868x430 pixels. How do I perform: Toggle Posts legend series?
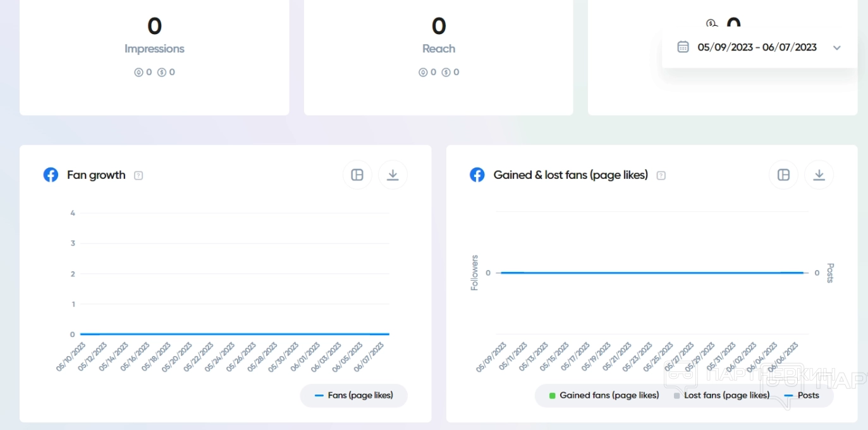[x=802, y=395]
